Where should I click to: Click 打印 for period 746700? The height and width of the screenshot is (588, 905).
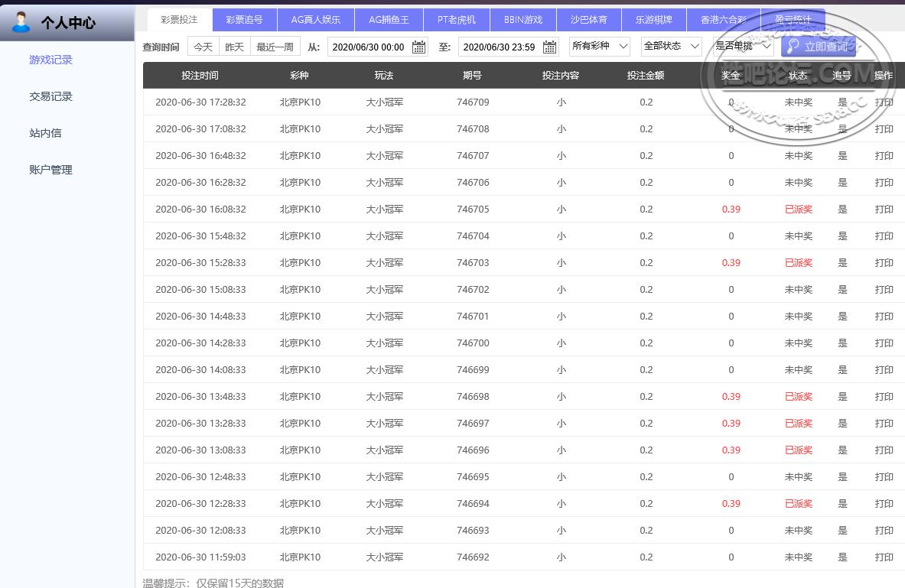[884, 343]
